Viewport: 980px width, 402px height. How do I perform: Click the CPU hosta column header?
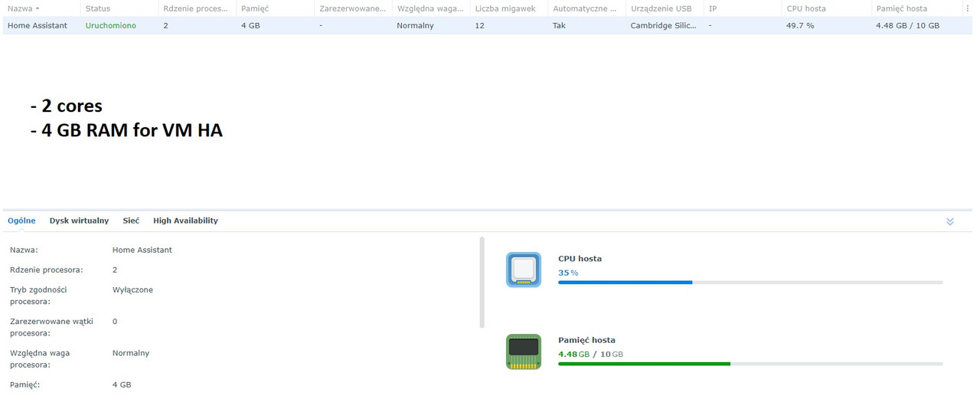[827, 8]
